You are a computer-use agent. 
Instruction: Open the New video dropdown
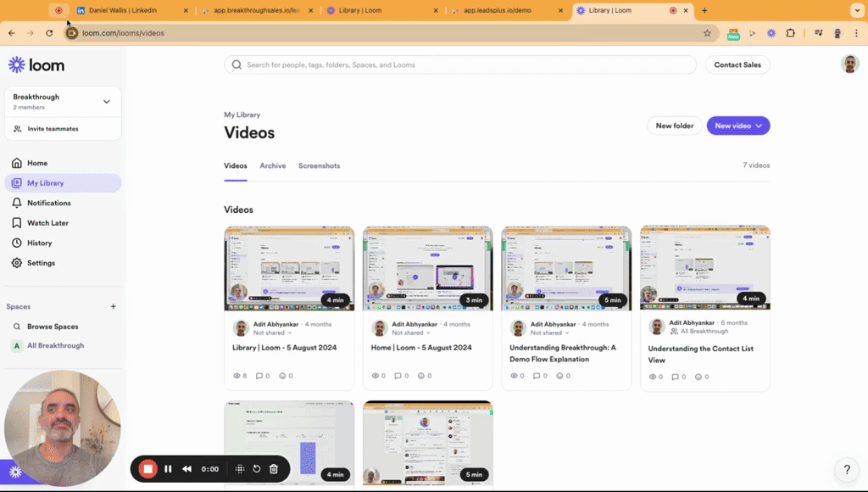tap(738, 126)
